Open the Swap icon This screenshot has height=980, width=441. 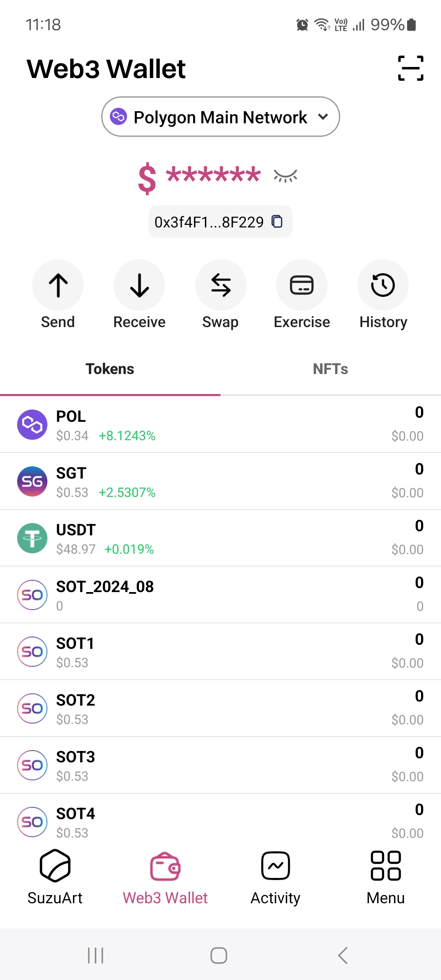coord(220,285)
